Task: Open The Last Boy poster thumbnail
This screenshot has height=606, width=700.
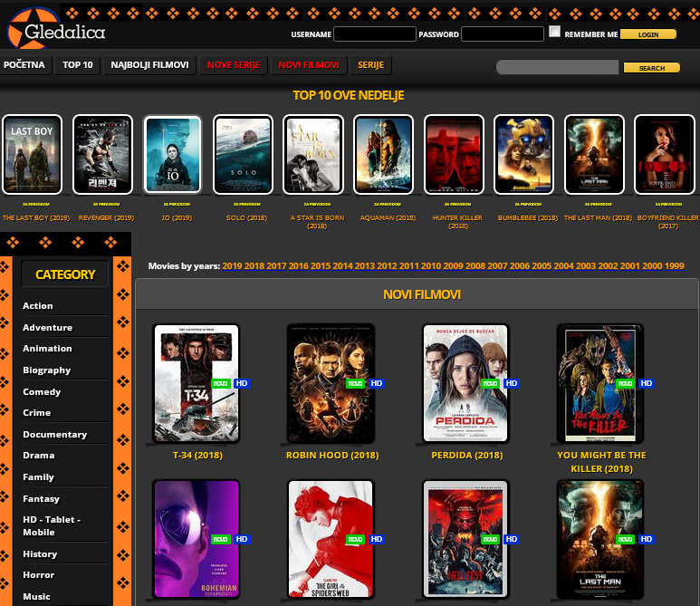Action: pyautogui.click(x=32, y=155)
